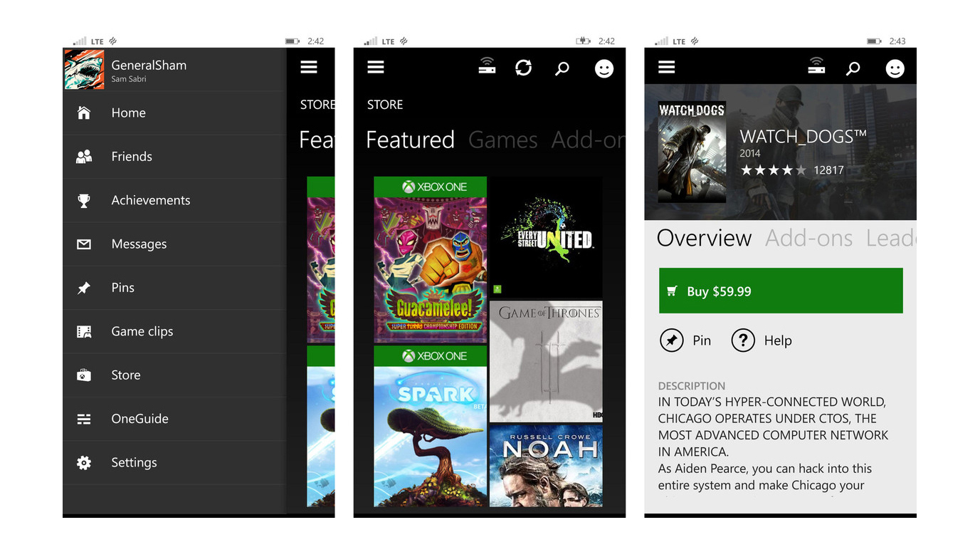
Task: Pin Watch_Dogs with the Pin button
Action: pos(685,340)
